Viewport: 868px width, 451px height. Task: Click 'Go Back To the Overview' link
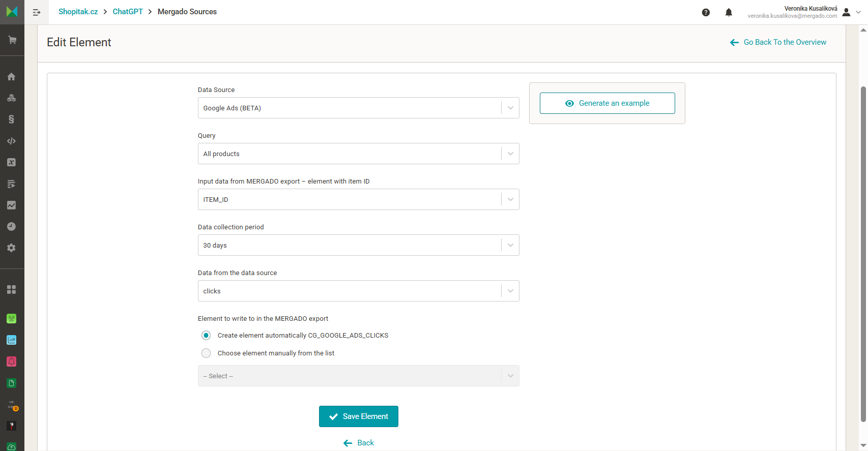click(778, 42)
